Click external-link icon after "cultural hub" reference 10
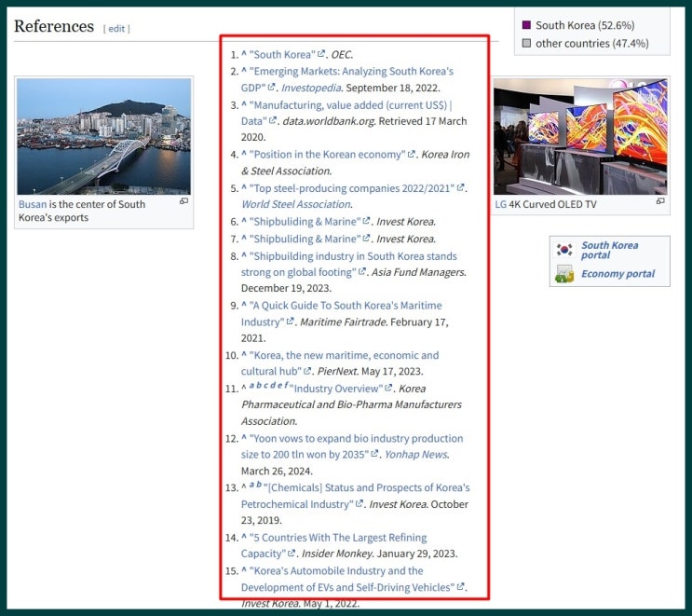Image resolution: width=692 pixels, height=616 pixels. [x=307, y=371]
